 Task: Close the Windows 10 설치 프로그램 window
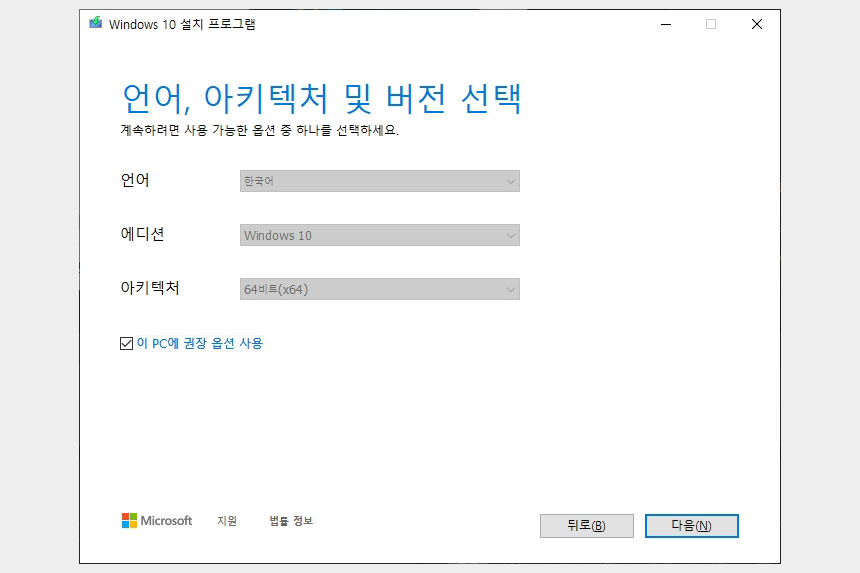[757, 24]
